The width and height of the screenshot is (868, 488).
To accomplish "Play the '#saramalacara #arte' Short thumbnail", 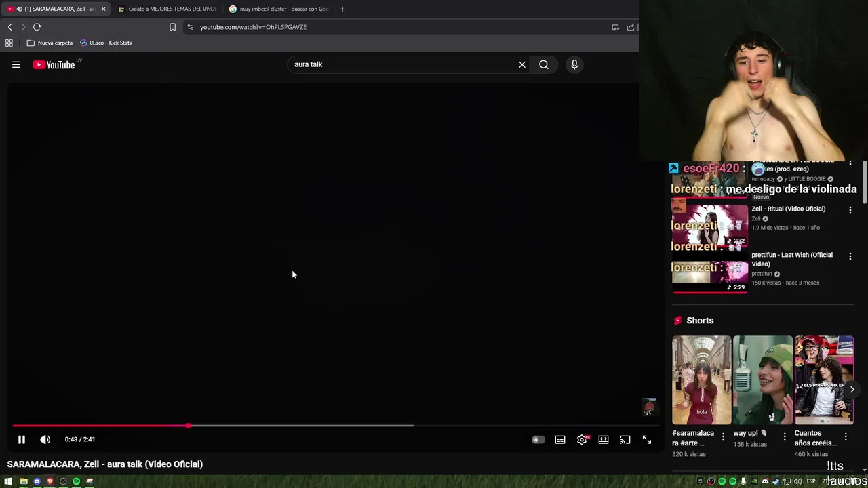I will click(x=702, y=380).
